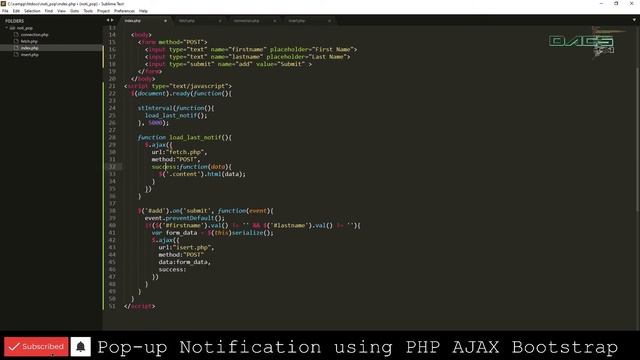This screenshot has height=360, width=640.
Task: Close the connection.php tab
Action: (275, 21)
